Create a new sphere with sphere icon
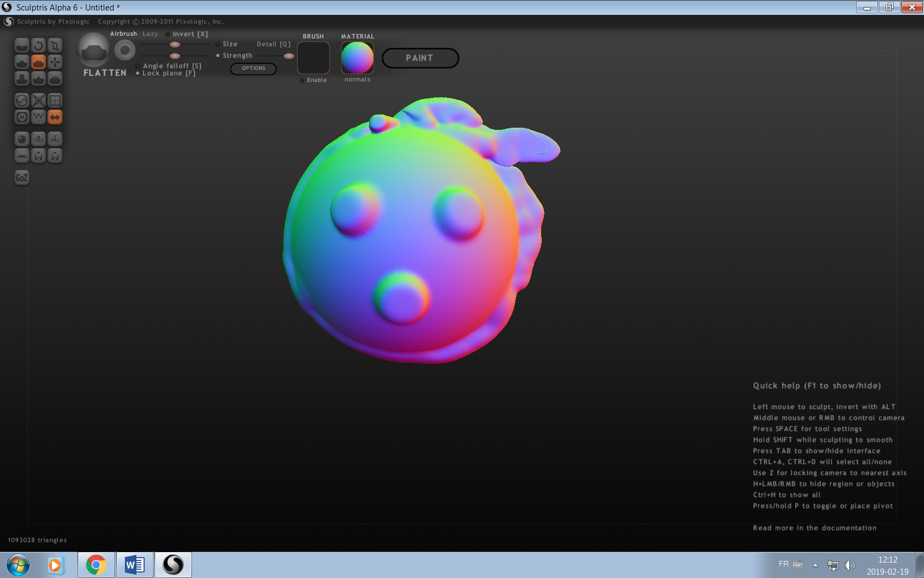Image resolution: width=924 pixels, height=578 pixels. tap(22, 139)
